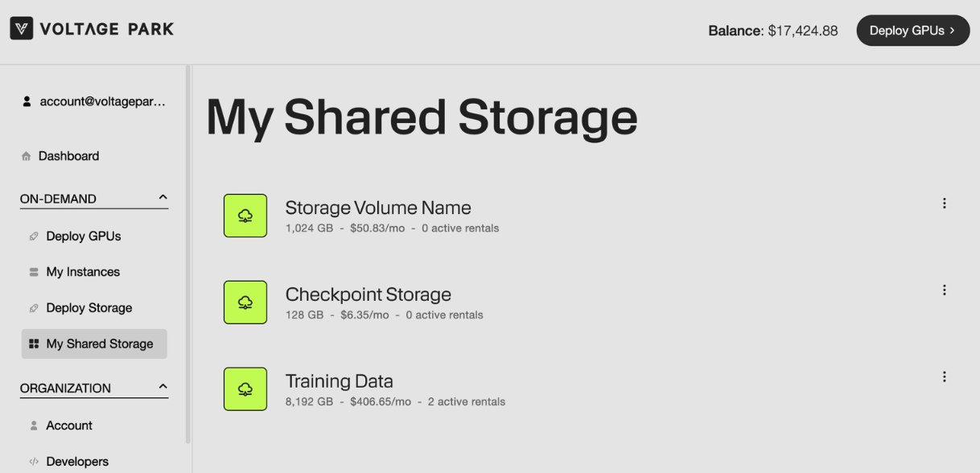Image resolution: width=980 pixels, height=473 pixels.
Task: Click the user profile icon in sidebar
Action: tap(27, 102)
